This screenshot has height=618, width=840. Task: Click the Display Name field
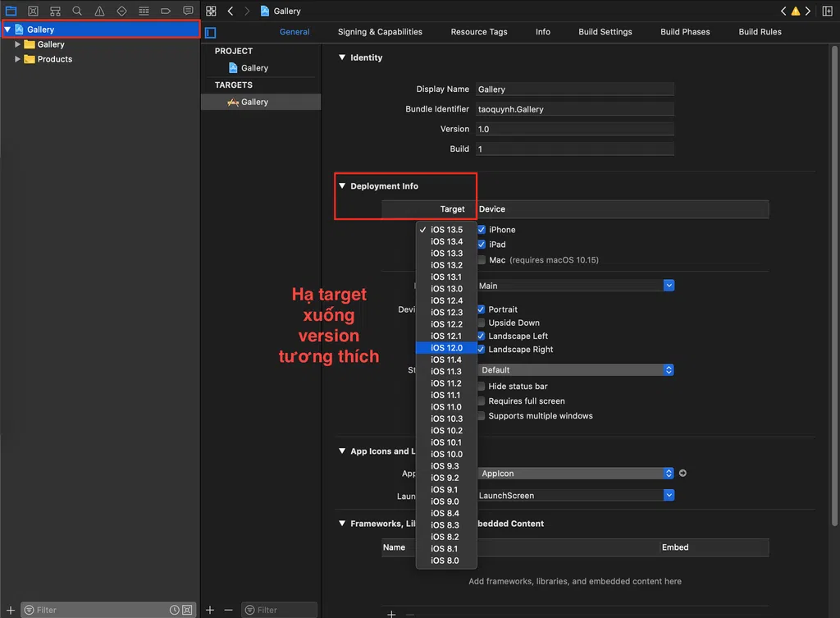pyautogui.click(x=575, y=89)
